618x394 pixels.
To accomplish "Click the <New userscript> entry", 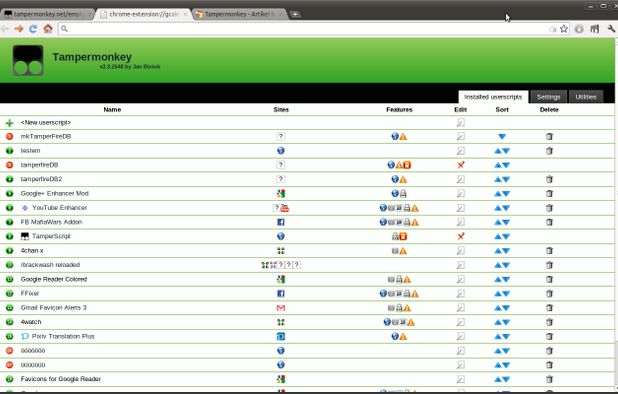I will [46, 123].
